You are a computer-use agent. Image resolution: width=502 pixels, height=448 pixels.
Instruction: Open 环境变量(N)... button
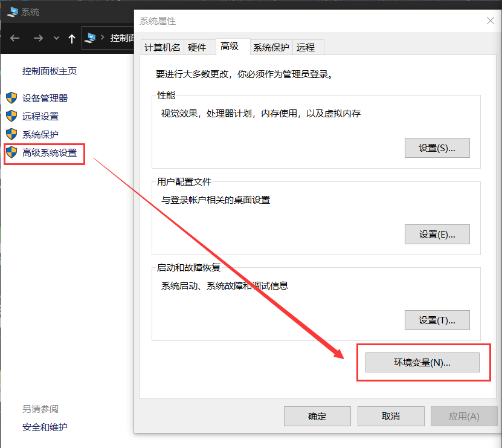422,362
